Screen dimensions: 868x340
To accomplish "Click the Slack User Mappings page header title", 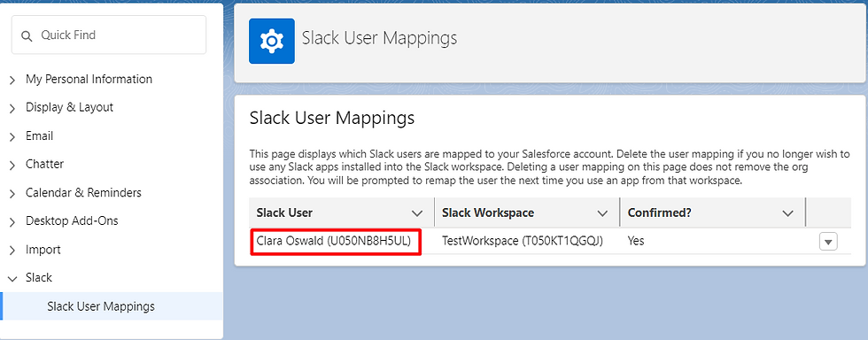I will pyautogui.click(x=379, y=38).
